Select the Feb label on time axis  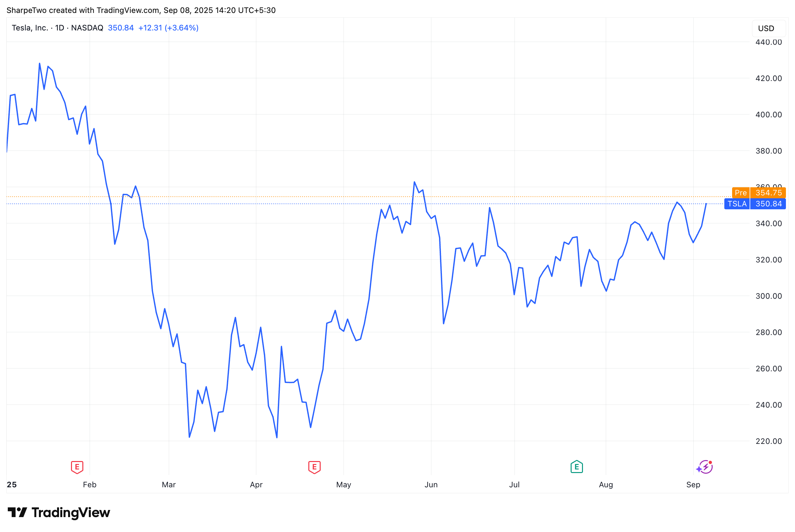coord(89,485)
